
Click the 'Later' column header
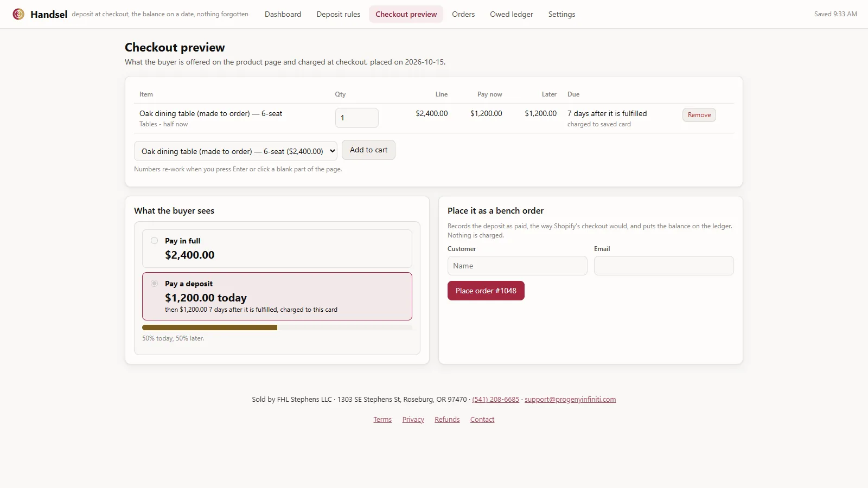point(549,94)
